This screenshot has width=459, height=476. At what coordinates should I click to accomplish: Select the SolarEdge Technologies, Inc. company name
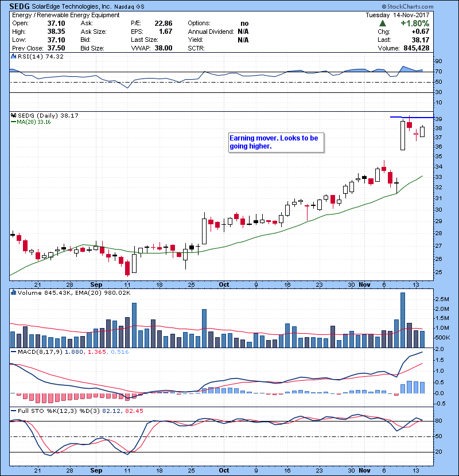pos(71,6)
